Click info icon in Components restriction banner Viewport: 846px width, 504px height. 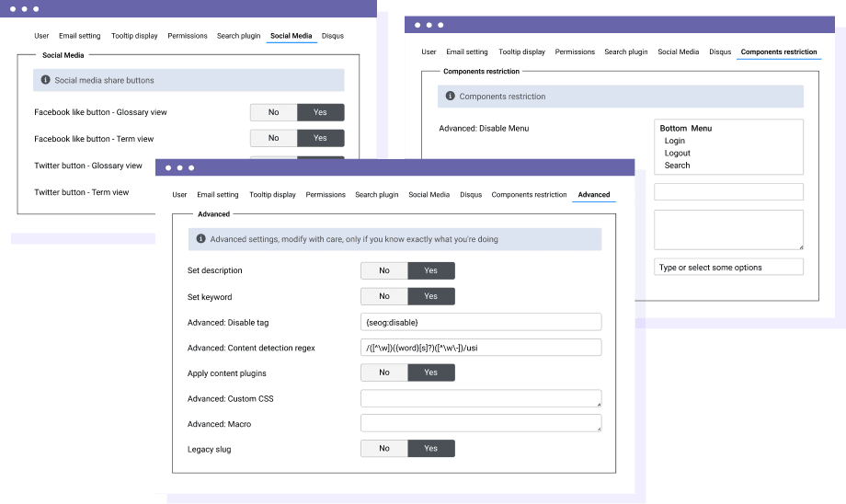[x=450, y=96]
